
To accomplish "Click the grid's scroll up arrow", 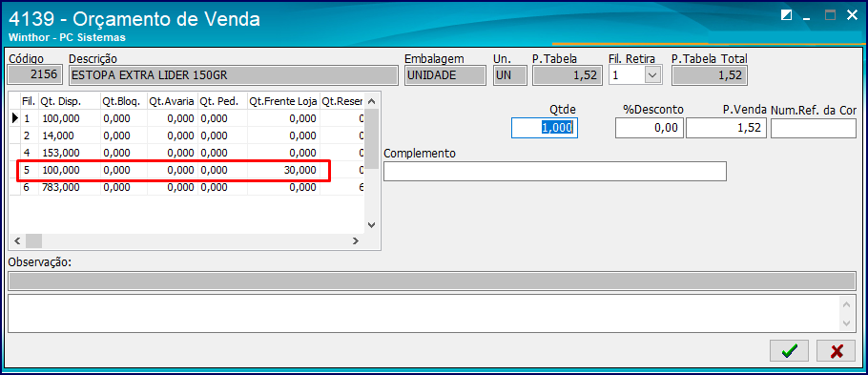I will [371, 101].
